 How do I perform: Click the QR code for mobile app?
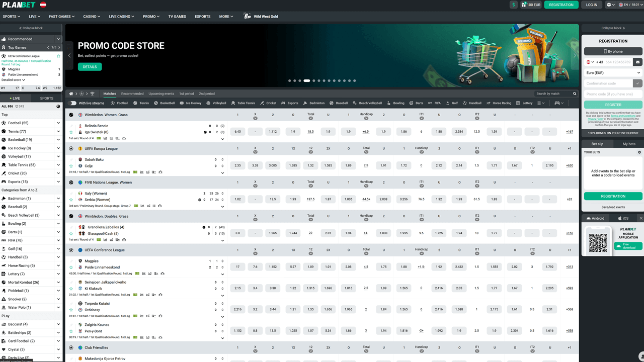click(598, 243)
